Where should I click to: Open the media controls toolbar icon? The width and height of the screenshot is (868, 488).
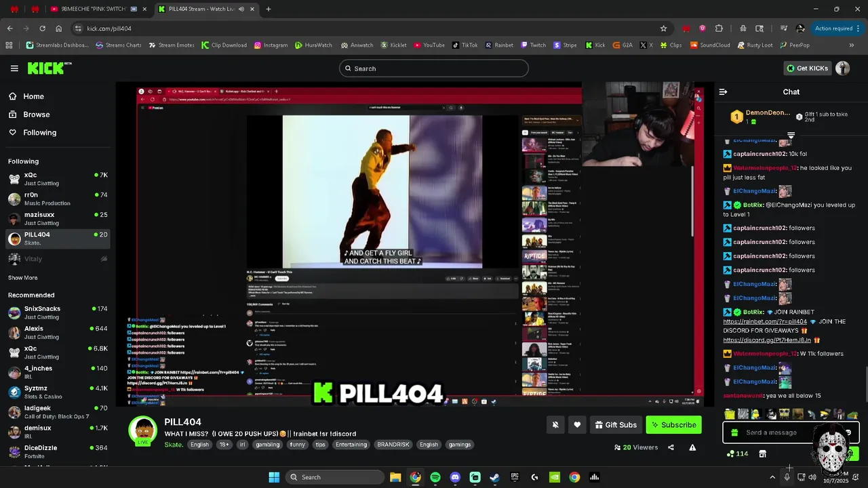pos(784,28)
